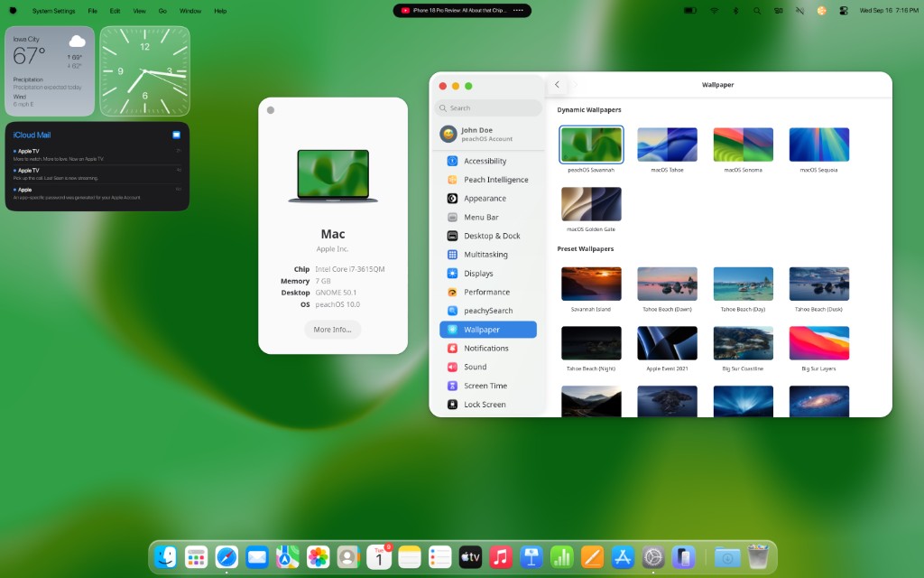Close the Mac about window
The width and height of the screenshot is (924, 578).
271,110
